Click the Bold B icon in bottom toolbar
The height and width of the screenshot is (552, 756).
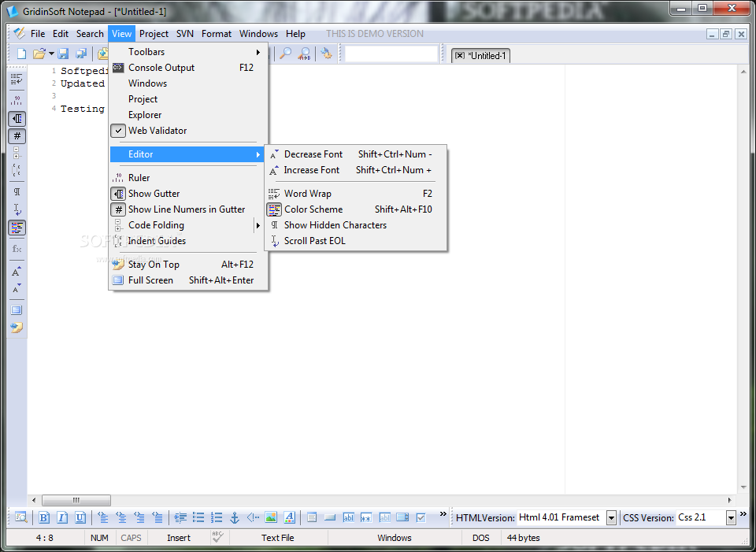point(44,518)
